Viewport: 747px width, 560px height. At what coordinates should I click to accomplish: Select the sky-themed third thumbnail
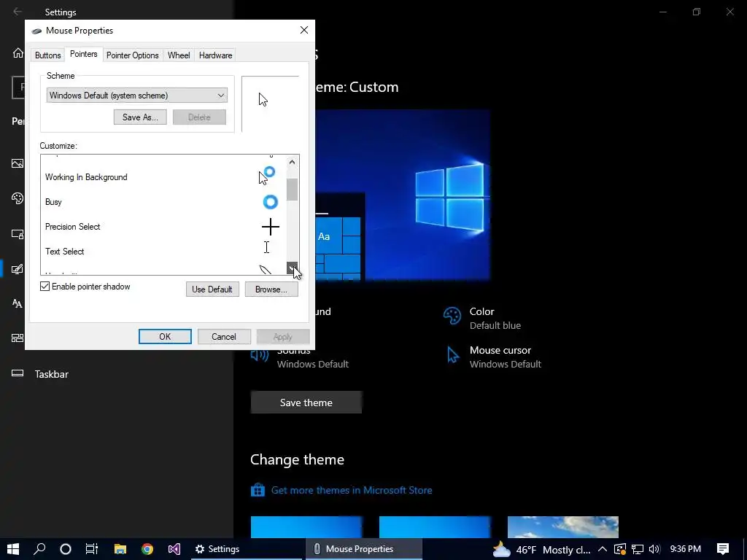563,526
